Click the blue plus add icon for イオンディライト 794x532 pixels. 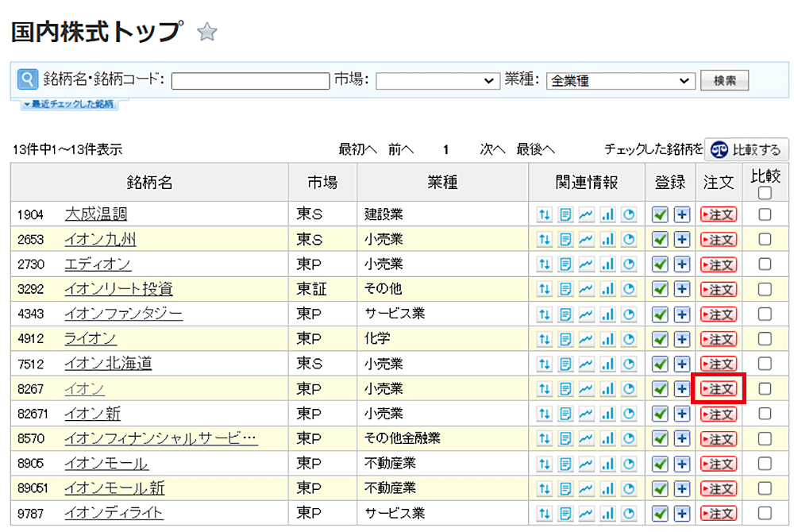pyautogui.click(x=682, y=513)
